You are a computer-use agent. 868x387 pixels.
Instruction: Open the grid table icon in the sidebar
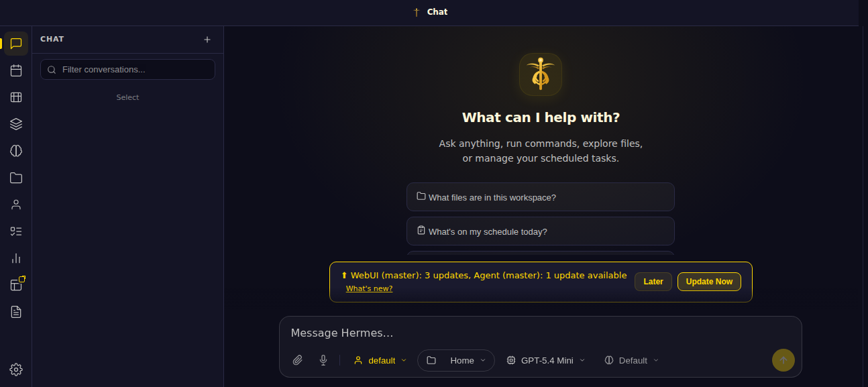click(x=16, y=97)
